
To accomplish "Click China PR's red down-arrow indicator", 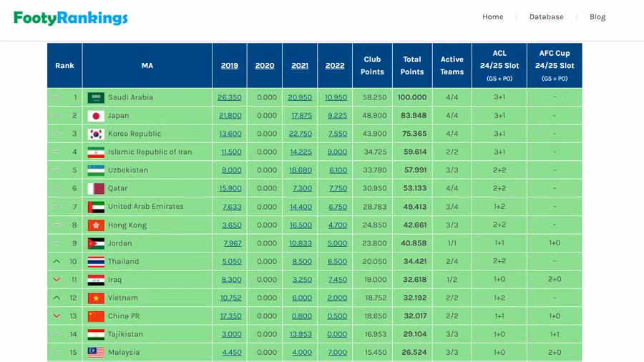I will [x=57, y=316].
